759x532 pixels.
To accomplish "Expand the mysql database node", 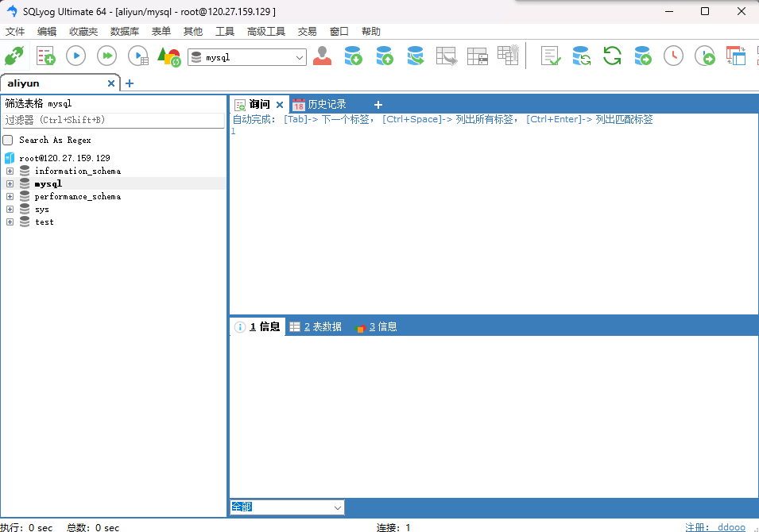I will tap(10, 183).
